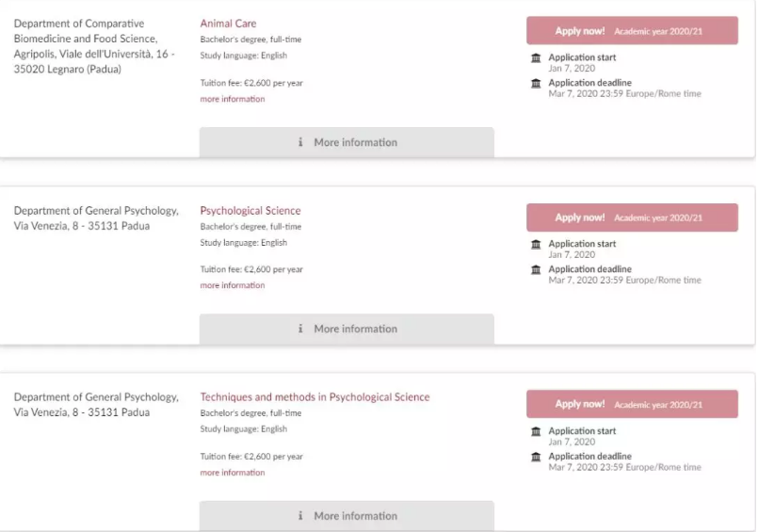Image resolution: width=758 pixels, height=532 pixels.
Task: Apply now for the Animal Care programme
Action: coord(632,31)
